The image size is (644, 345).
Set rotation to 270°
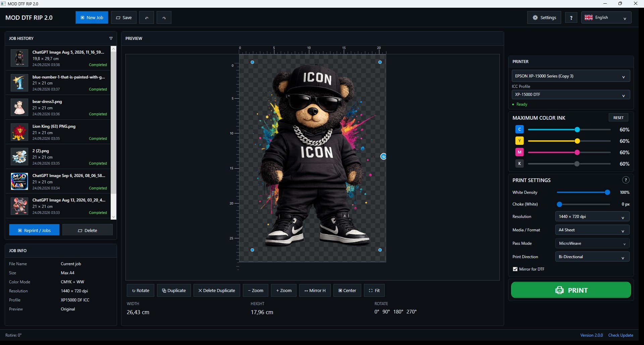[x=412, y=312]
